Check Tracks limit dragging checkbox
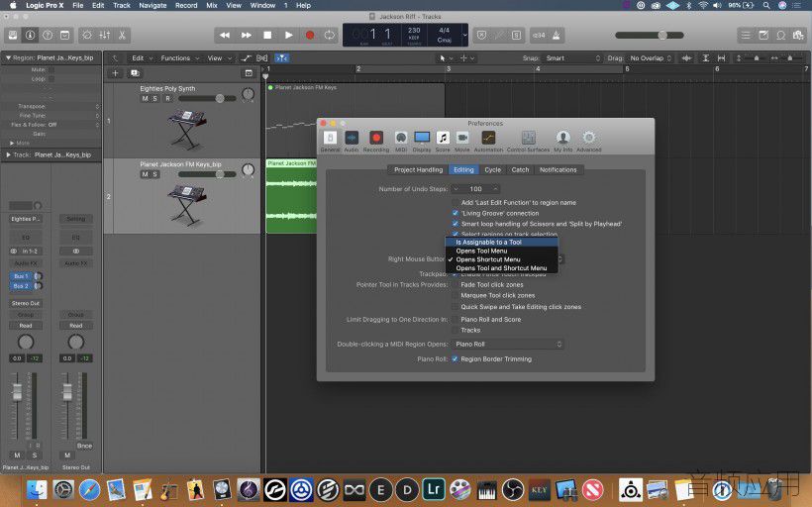This screenshot has height=507, width=812. (456, 331)
